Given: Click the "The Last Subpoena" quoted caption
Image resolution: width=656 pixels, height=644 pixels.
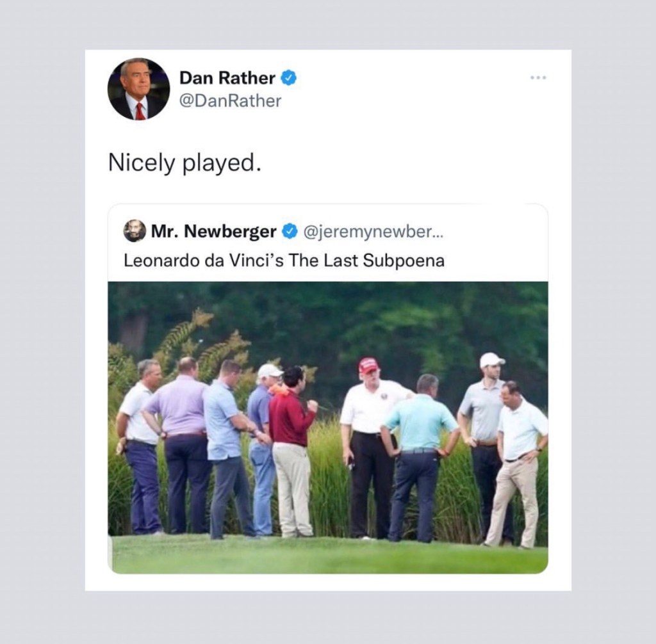Looking at the screenshot, I should point(284,261).
